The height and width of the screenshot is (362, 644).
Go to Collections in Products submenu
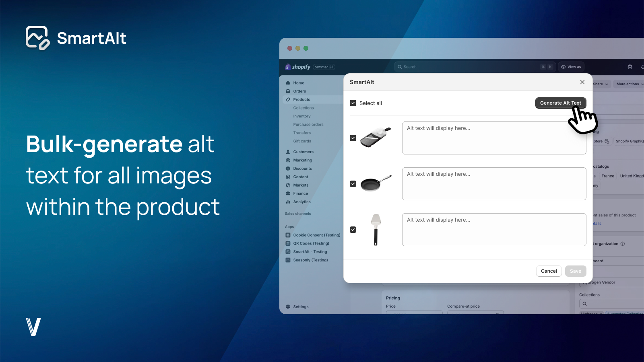(x=303, y=108)
